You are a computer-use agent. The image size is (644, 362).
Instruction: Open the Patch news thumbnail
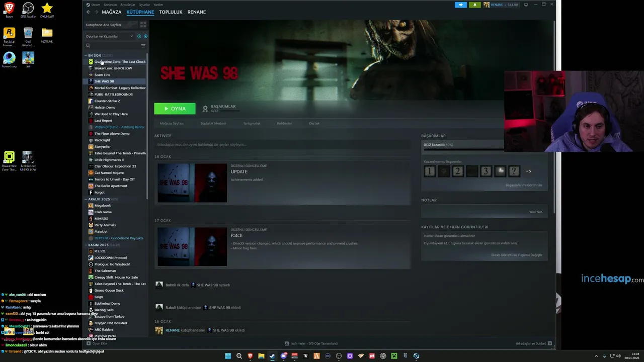click(x=192, y=246)
